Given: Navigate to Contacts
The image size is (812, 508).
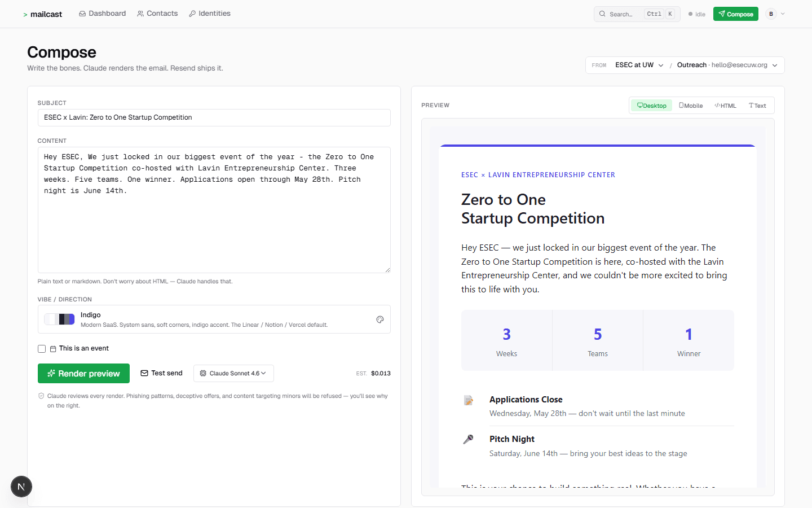Looking at the screenshot, I should (x=157, y=14).
